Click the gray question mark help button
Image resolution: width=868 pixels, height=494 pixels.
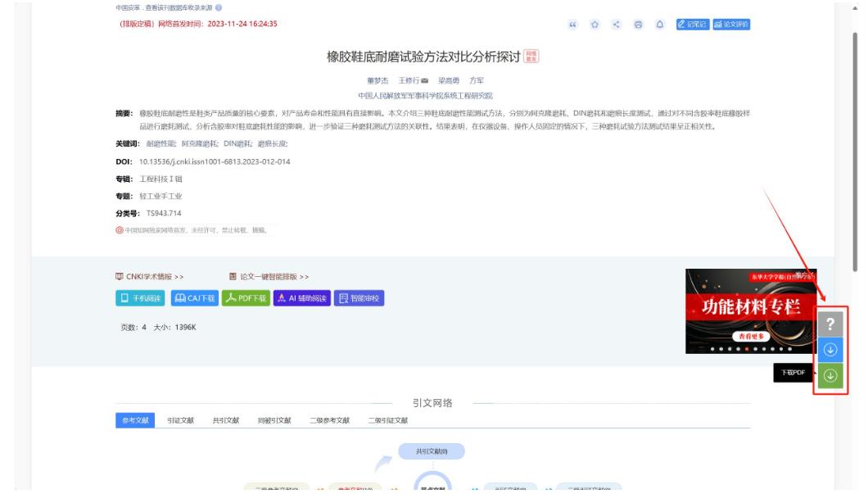click(x=830, y=324)
